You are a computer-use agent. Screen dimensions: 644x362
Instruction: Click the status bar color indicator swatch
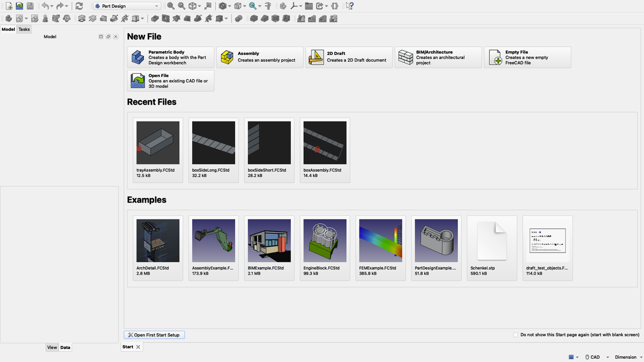point(571,356)
